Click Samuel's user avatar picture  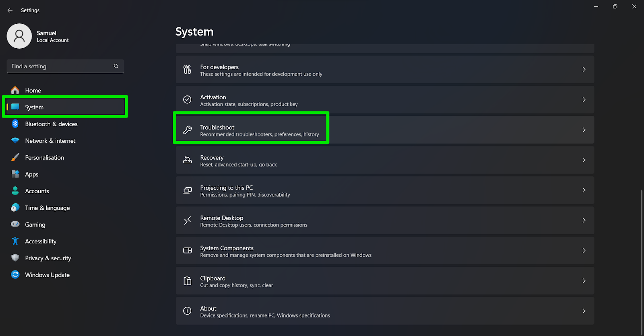[19, 36]
